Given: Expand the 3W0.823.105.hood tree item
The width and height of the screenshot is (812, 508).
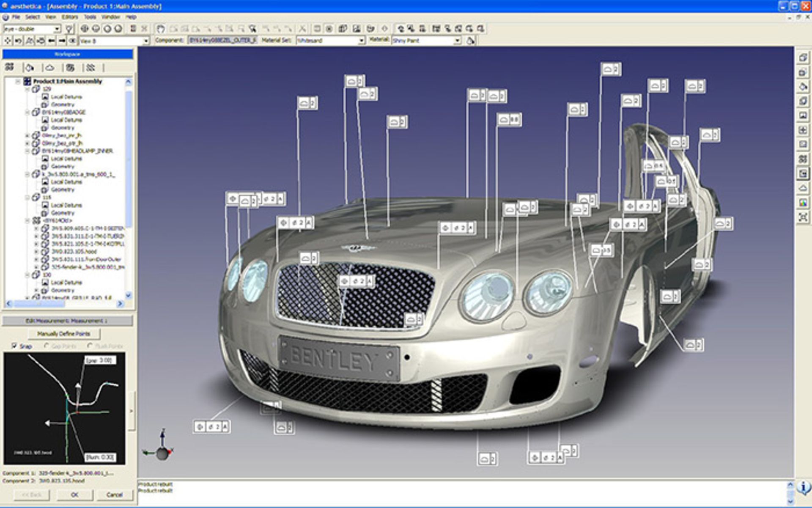Looking at the screenshot, I should pos(36,251).
